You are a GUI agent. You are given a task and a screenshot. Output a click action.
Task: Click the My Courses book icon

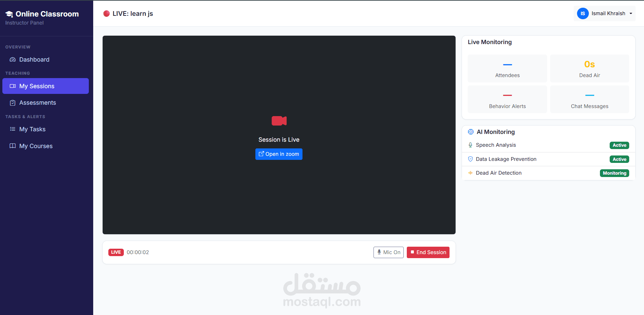(x=13, y=146)
